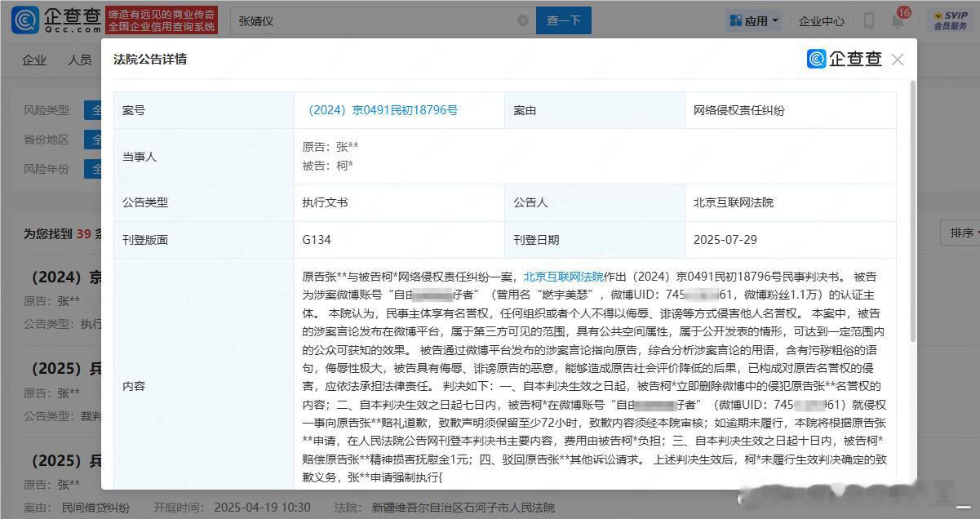Switch to the 企业 tab
Screen dimensions: 980x519
pyautogui.click(x=34, y=60)
